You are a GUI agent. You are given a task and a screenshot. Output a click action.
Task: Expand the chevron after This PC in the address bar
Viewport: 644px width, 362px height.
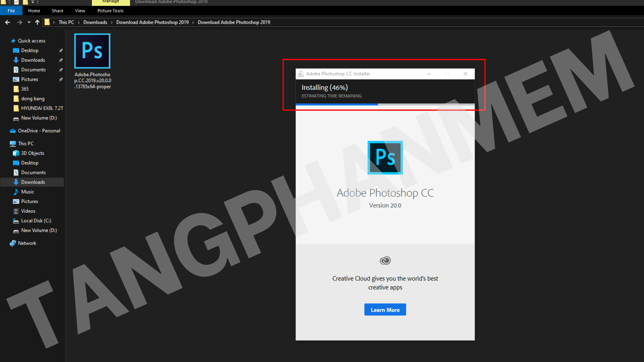pos(79,22)
